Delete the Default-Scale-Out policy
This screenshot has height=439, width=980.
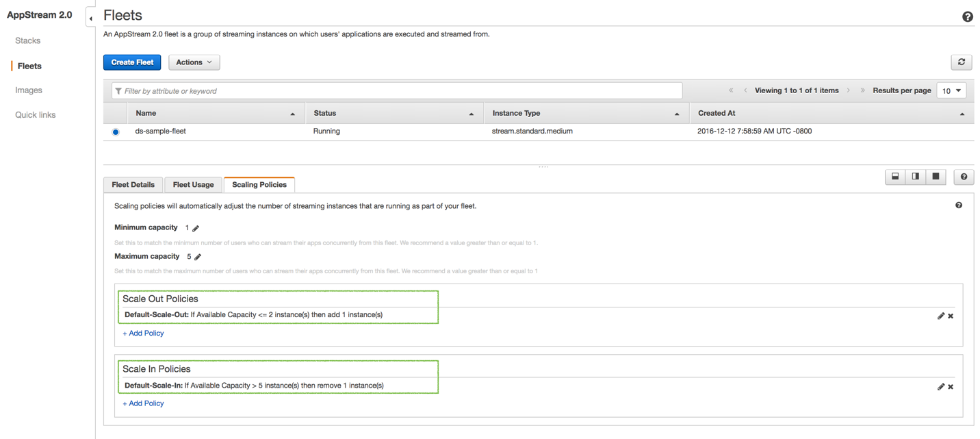[951, 316]
